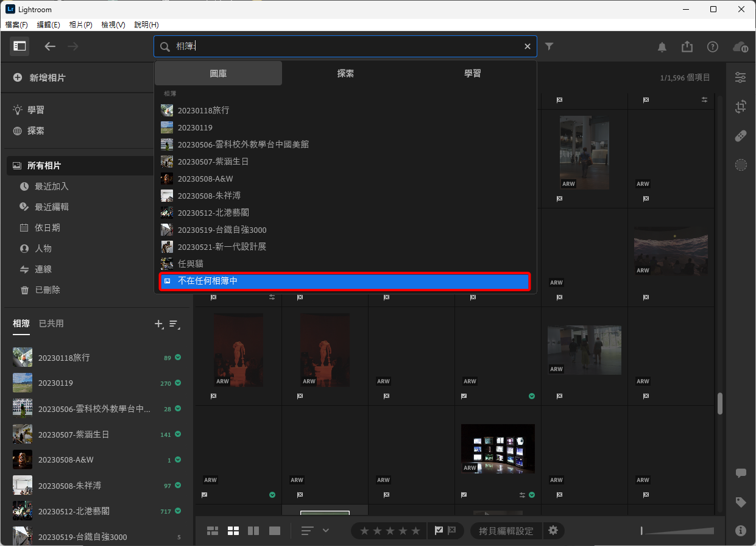Select the Crop and rotate tool
This screenshot has height=546, width=756.
(740, 107)
